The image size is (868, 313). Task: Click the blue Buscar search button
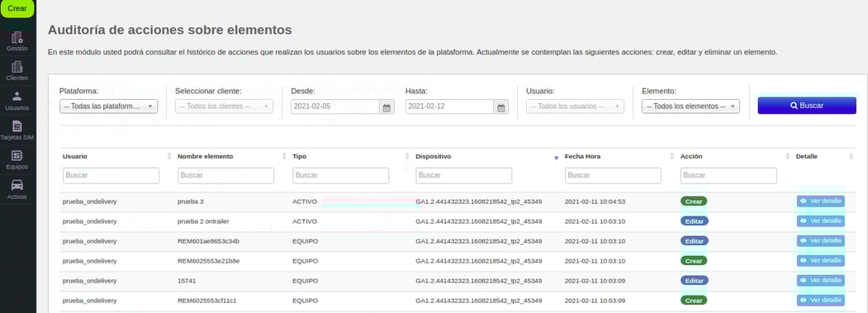tap(807, 105)
